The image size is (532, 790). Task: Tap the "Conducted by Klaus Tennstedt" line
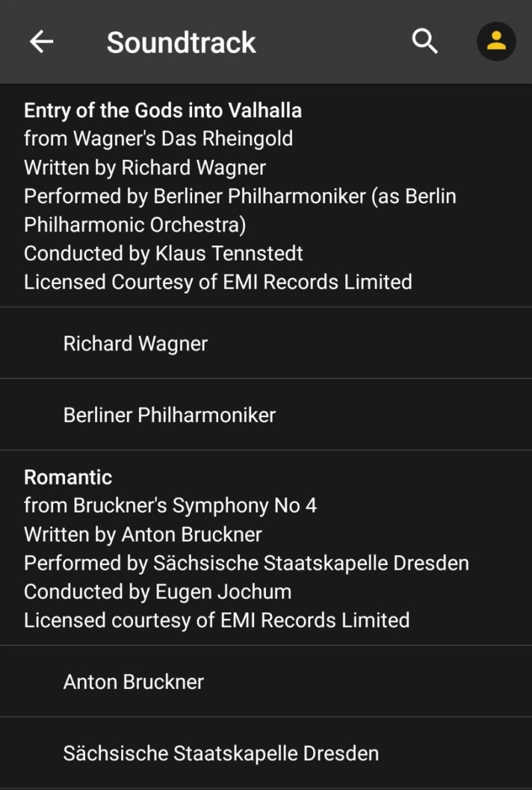click(x=164, y=254)
